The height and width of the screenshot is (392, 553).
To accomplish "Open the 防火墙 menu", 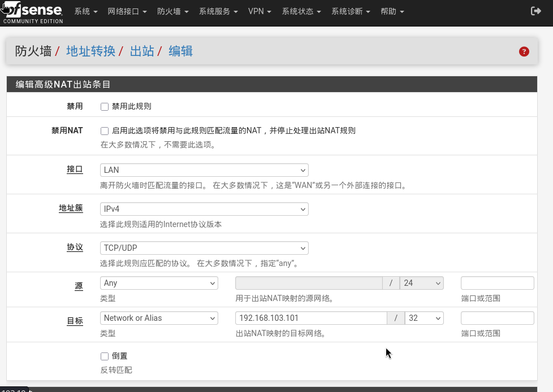I will (172, 11).
